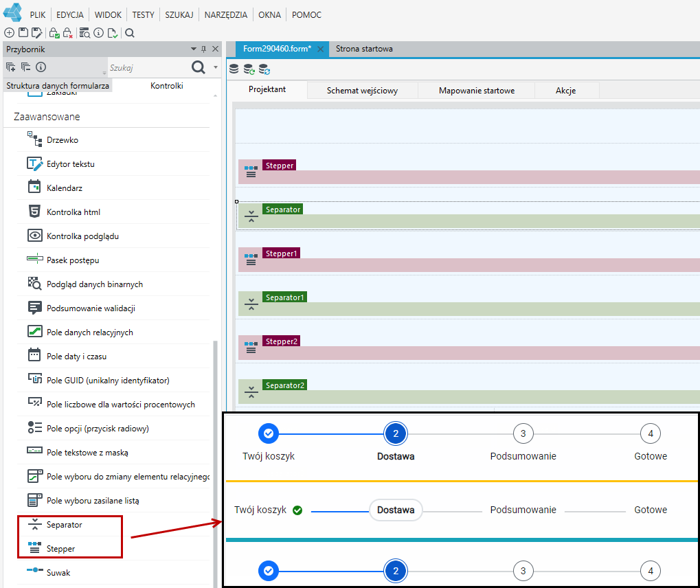Go to the Mapowanie startowe tab
This screenshot has width=700, height=588.
pos(477,91)
